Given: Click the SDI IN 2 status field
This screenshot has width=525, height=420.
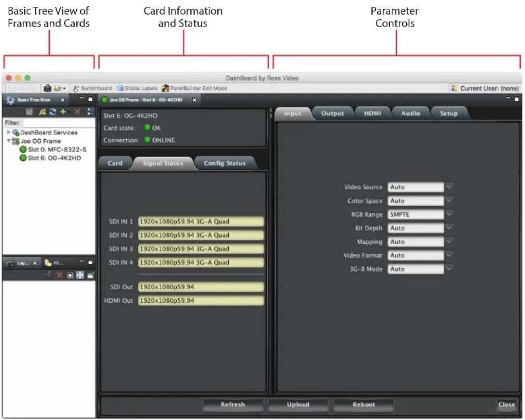Looking at the screenshot, I should [201, 235].
